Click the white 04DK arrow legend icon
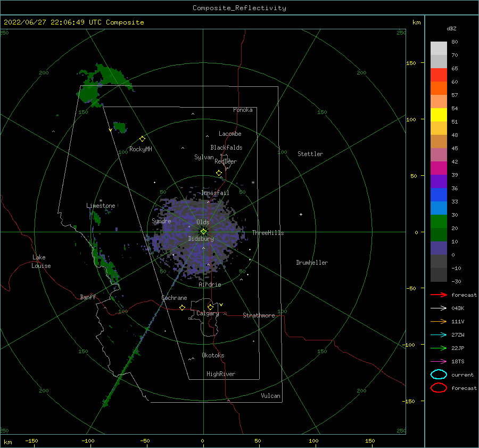The height and width of the screenshot is (448, 479). click(439, 308)
